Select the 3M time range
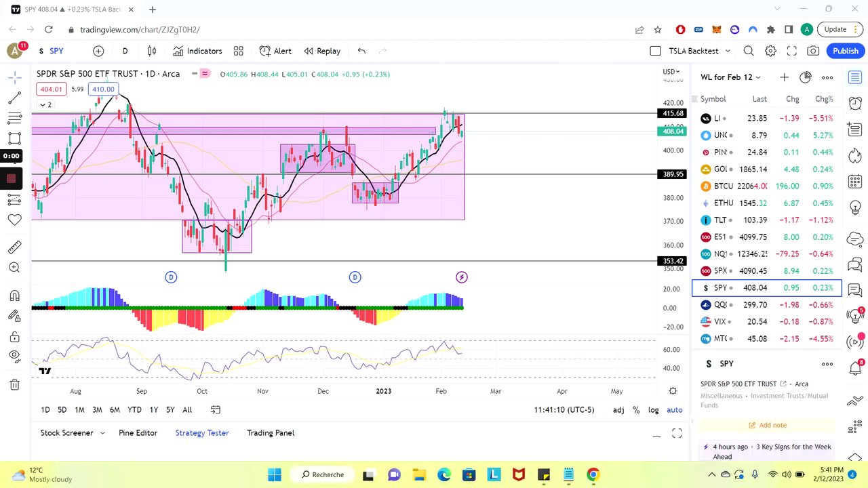The image size is (868, 488). point(97,409)
